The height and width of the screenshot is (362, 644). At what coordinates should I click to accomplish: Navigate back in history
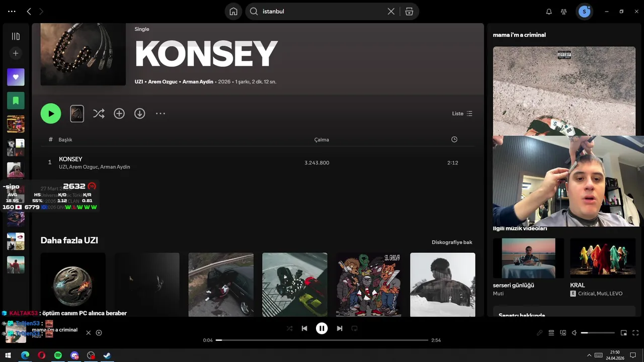click(x=29, y=11)
